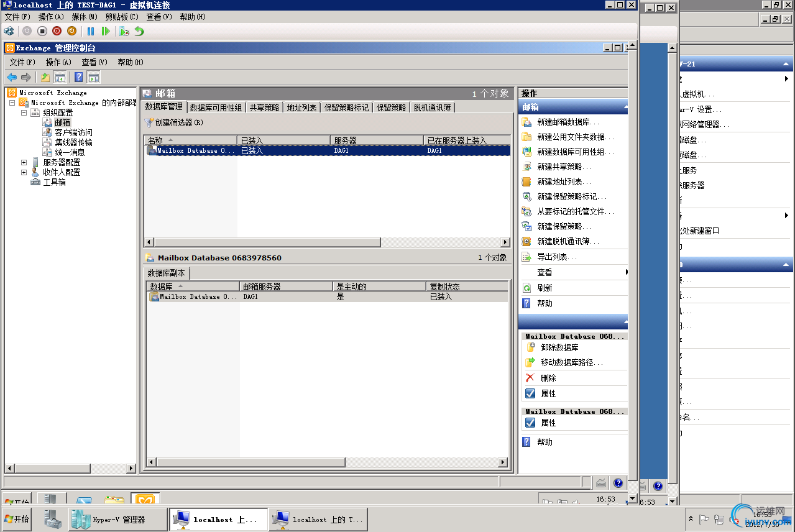Viewport: 795px width, 532px height.
Task: Click the red Shut Down VM button
Action: click(57, 30)
